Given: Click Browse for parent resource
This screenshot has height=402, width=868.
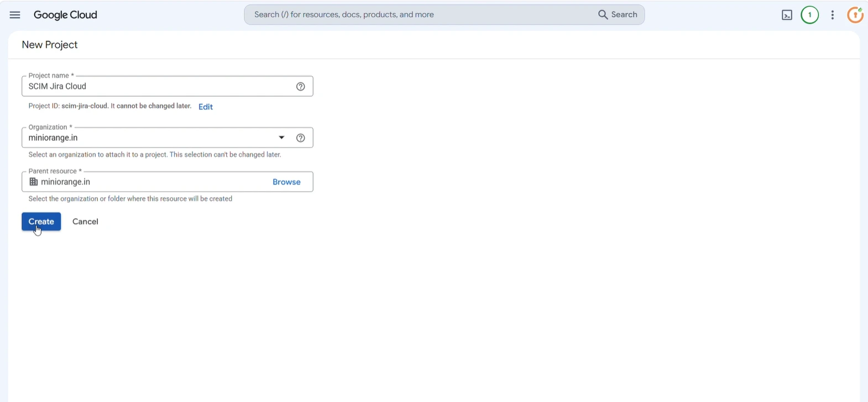Looking at the screenshot, I should [x=286, y=182].
